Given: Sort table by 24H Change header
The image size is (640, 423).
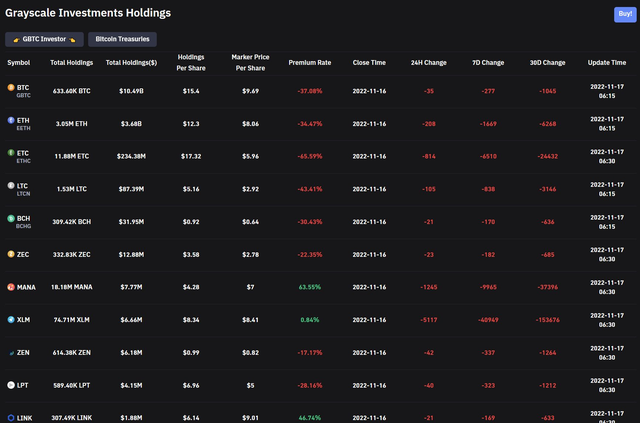Looking at the screenshot, I should click(429, 62).
